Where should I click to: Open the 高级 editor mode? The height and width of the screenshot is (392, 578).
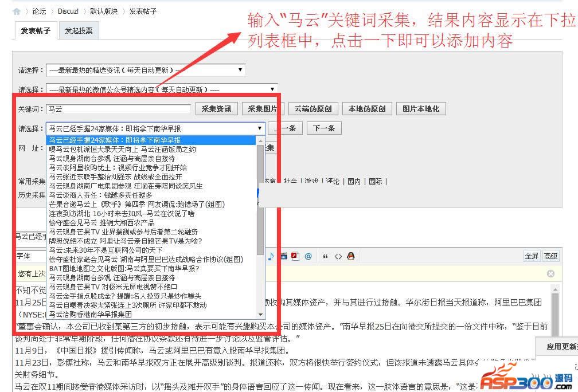550,256
